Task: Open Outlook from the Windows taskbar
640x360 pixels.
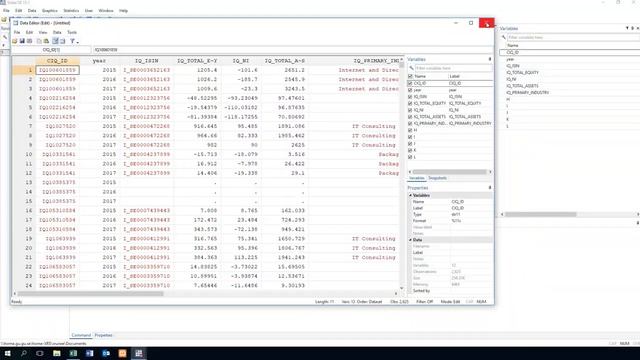Action: pyautogui.click(x=106, y=353)
